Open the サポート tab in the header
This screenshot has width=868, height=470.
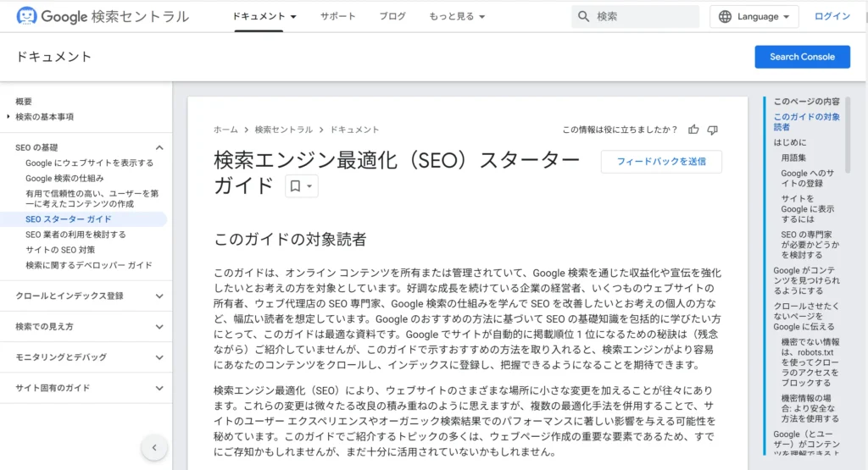(x=337, y=17)
